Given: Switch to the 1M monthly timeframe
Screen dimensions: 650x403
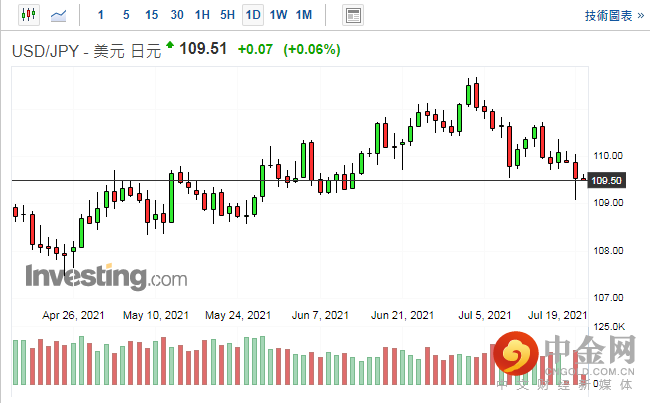Looking at the screenshot, I should (x=304, y=15).
